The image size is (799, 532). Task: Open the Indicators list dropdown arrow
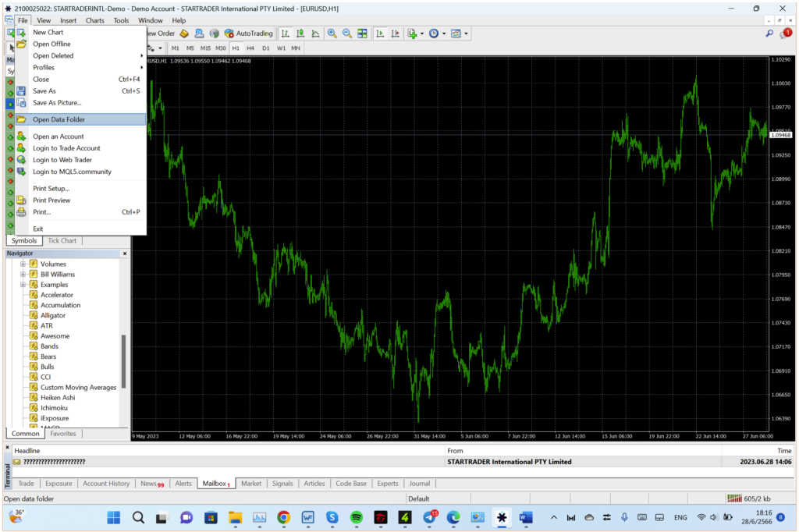(x=422, y=34)
